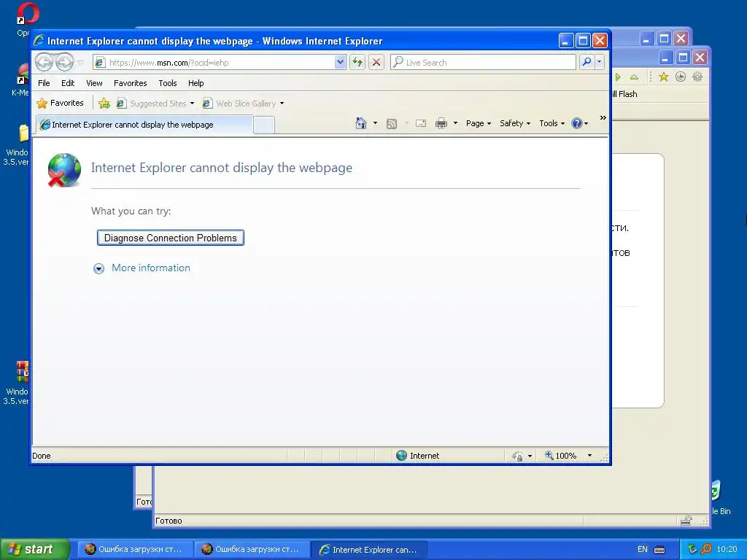Click the clock history icon in background window
747x560 pixels.
pyautogui.click(x=681, y=77)
